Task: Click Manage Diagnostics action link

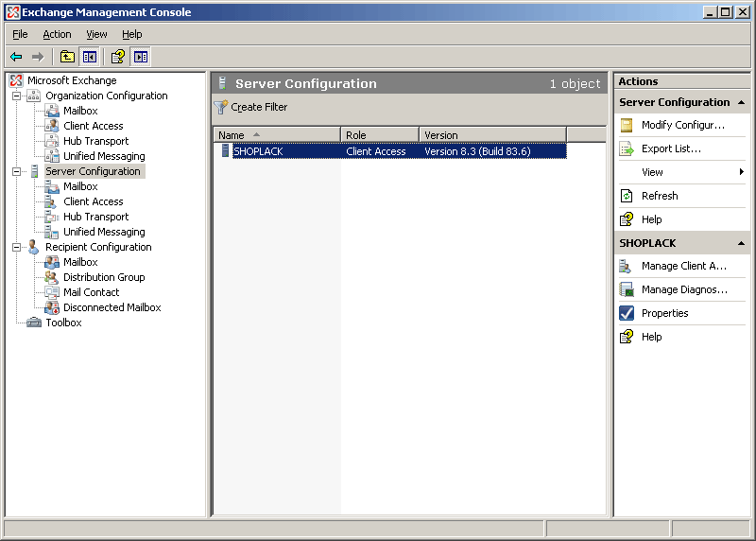Action: click(x=684, y=289)
